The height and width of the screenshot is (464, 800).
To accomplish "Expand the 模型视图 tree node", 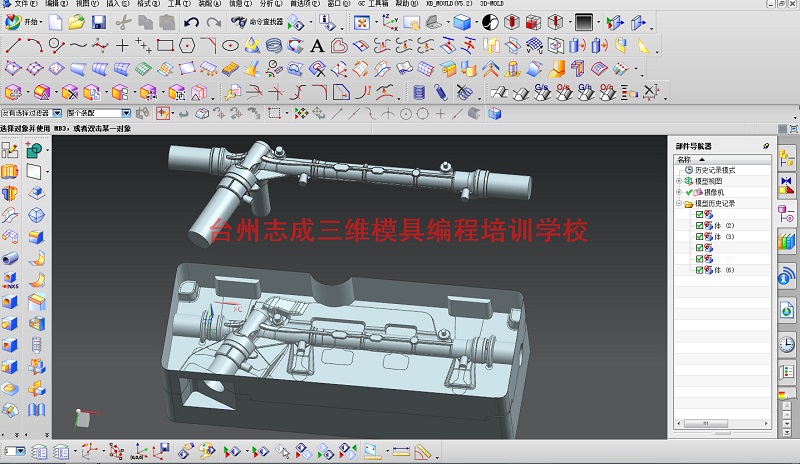I will tap(679, 181).
